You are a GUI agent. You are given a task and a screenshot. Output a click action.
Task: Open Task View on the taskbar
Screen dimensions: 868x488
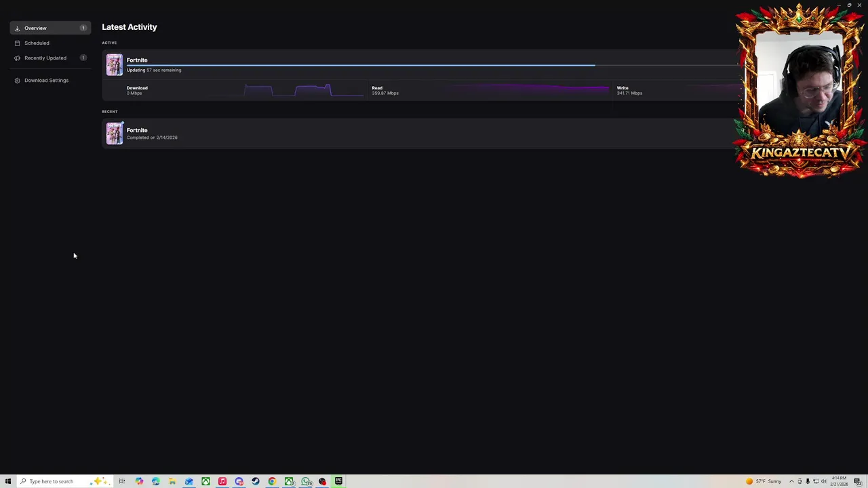click(x=122, y=481)
